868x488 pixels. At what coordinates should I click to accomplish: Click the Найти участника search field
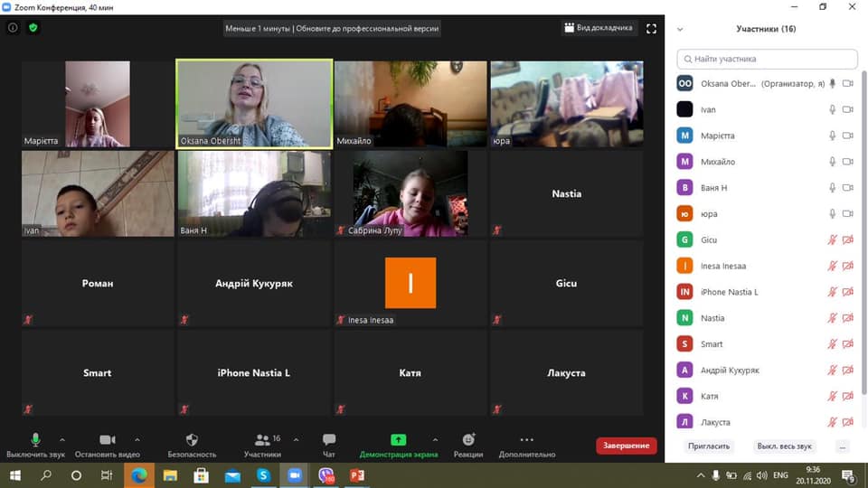tap(767, 59)
